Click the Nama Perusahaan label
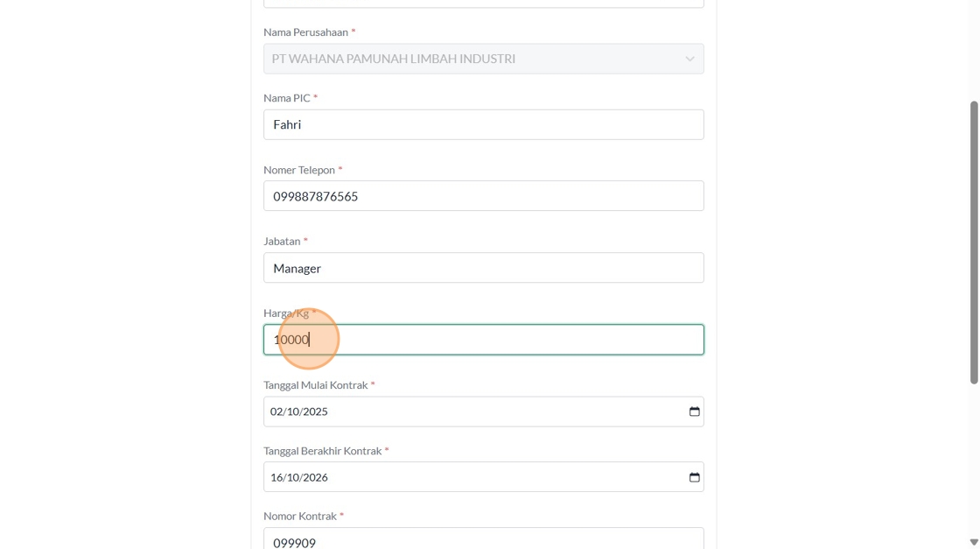Image resolution: width=980 pixels, height=549 pixels. pyautogui.click(x=305, y=32)
